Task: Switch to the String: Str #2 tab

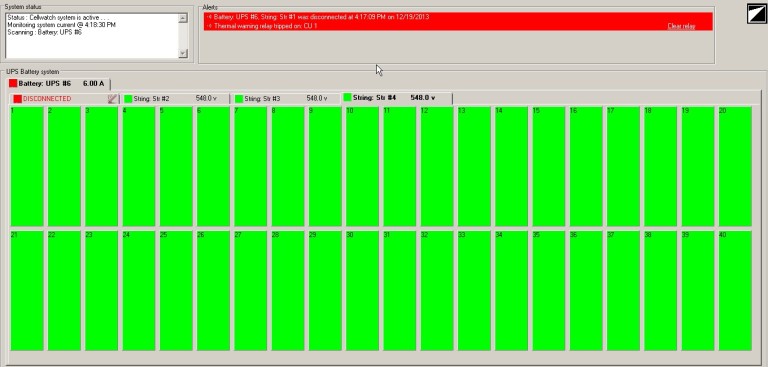Action: (175, 98)
